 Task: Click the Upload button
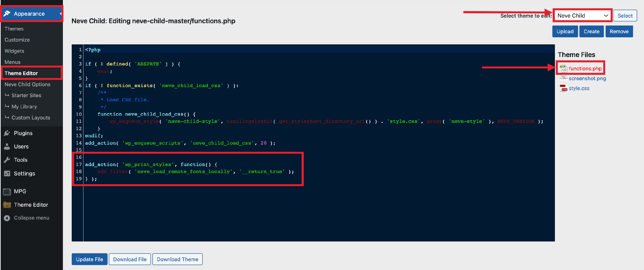coord(565,32)
